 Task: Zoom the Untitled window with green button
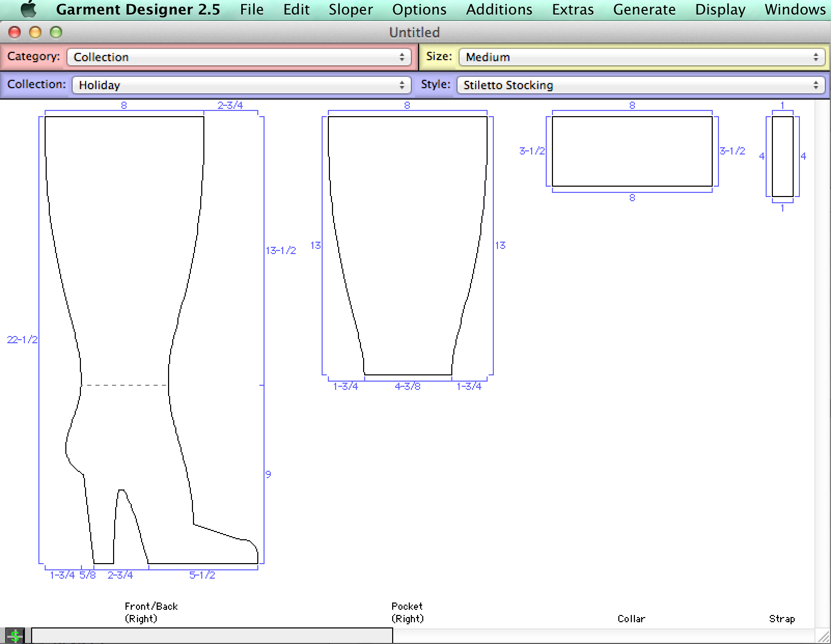[56, 33]
